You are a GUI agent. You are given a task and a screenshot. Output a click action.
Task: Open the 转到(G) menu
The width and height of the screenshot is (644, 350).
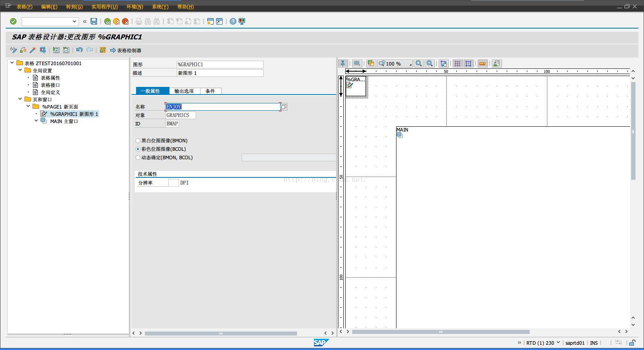click(x=74, y=7)
